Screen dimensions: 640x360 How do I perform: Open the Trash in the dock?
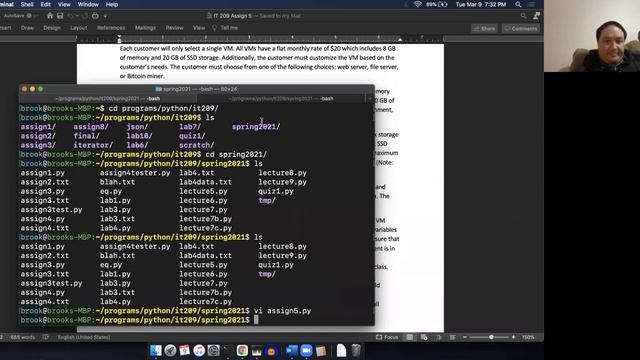tap(356, 350)
